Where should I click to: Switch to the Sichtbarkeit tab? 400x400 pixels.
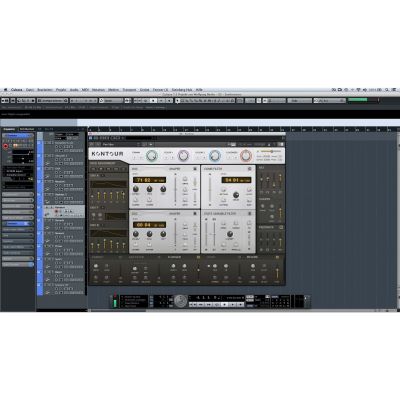click(27, 129)
